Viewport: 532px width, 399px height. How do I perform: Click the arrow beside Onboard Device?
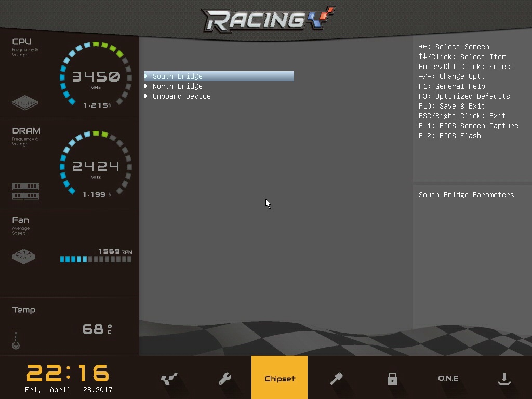146,96
